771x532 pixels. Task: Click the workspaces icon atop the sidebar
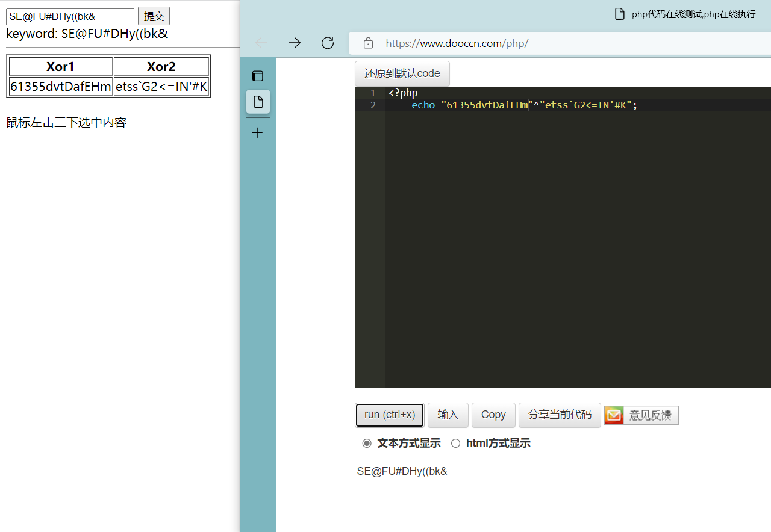point(257,76)
